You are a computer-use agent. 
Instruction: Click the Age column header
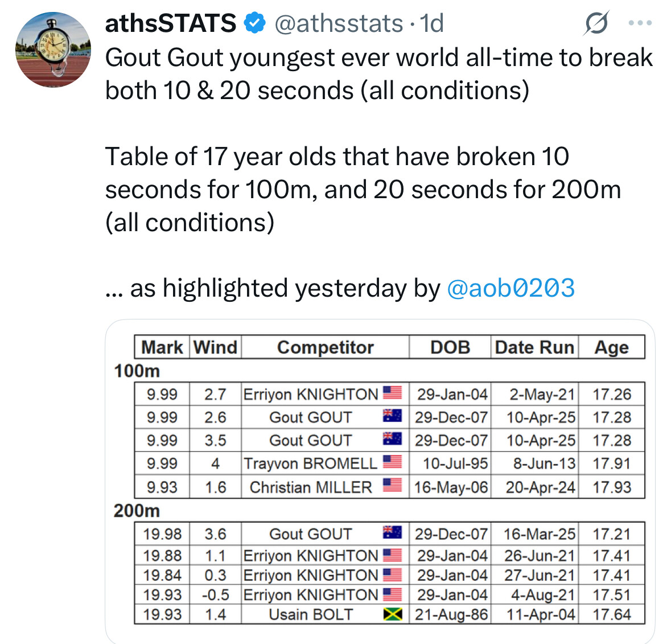(611, 347)
